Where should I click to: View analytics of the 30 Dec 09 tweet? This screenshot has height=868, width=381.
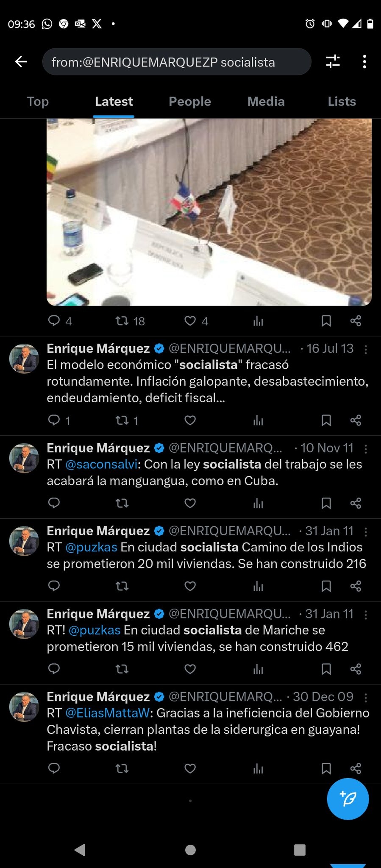(258, 768)
